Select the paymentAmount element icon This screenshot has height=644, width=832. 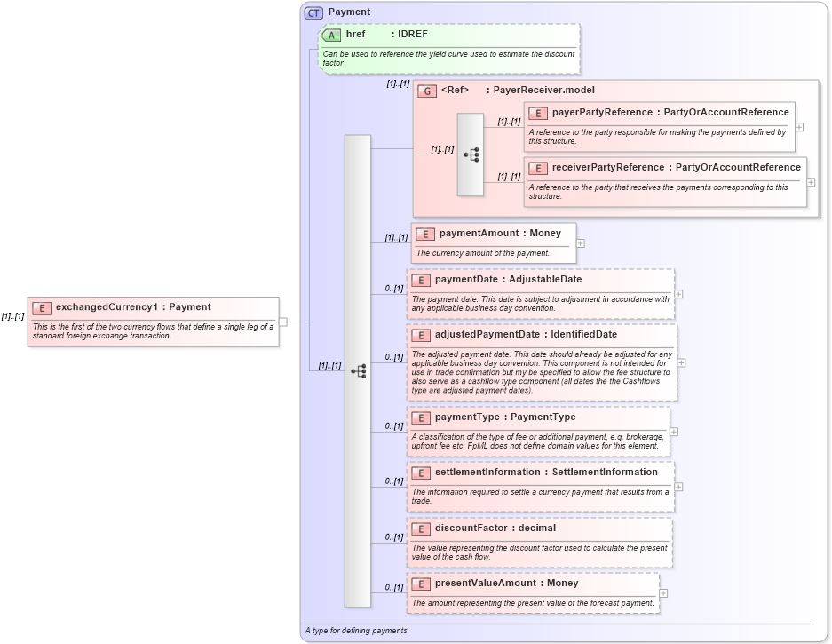(425, 234)
